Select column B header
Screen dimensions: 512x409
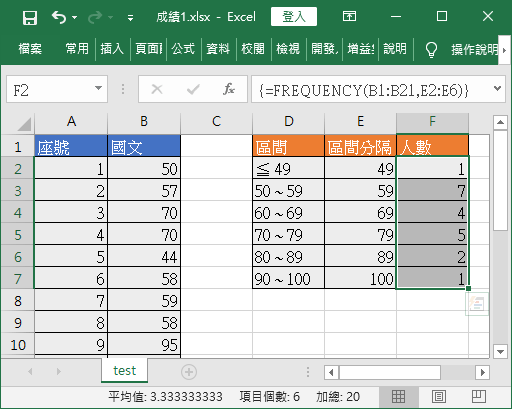144,122
